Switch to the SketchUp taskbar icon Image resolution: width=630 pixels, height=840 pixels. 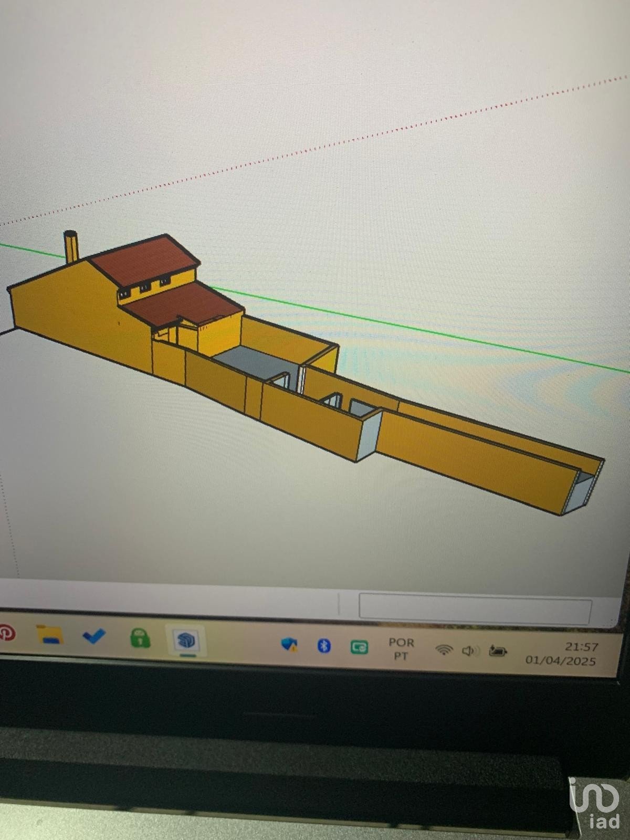click(186, 641)
